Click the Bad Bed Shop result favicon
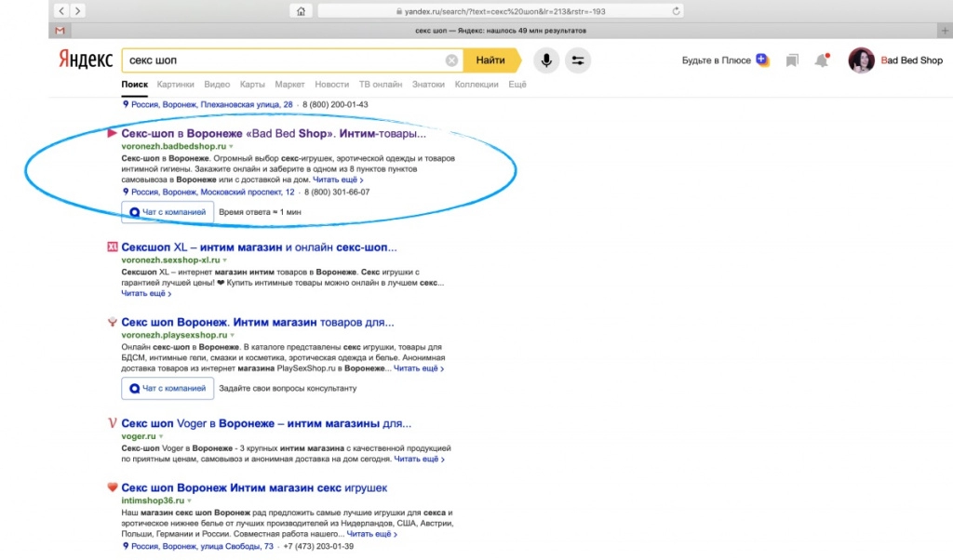 [x=112, y=133]
